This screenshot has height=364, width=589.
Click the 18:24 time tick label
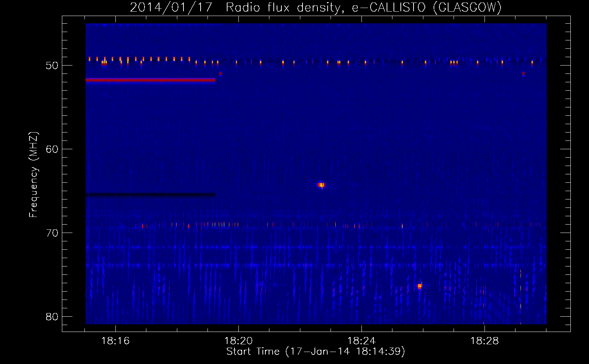coord(361,341)
